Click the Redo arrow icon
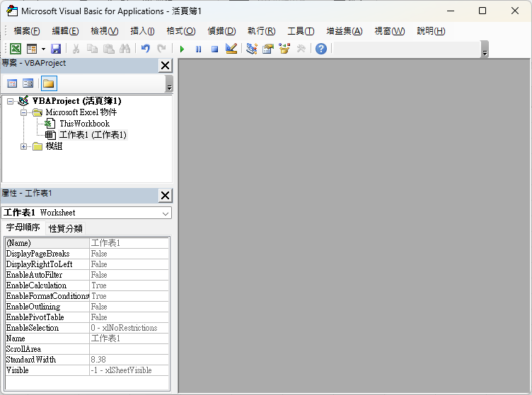Viewport: 532px width, 395px height. pyautogui.click(x=161, y=49)
